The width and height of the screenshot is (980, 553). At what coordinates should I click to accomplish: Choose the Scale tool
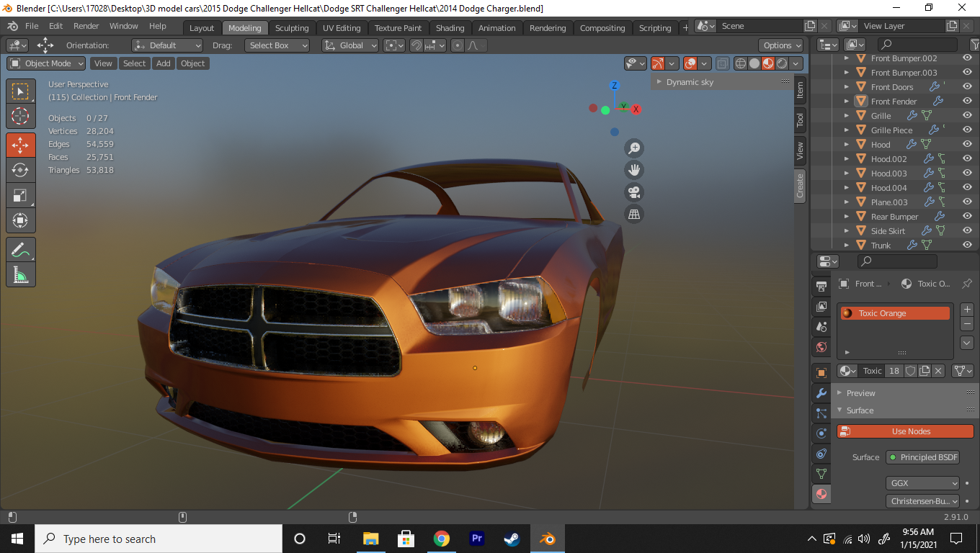(x=20, y=195)
